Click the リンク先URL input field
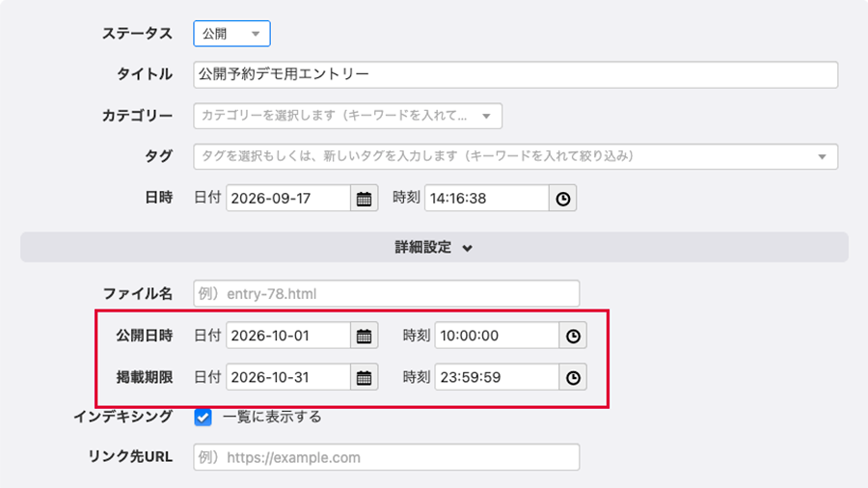 [387, 457]
